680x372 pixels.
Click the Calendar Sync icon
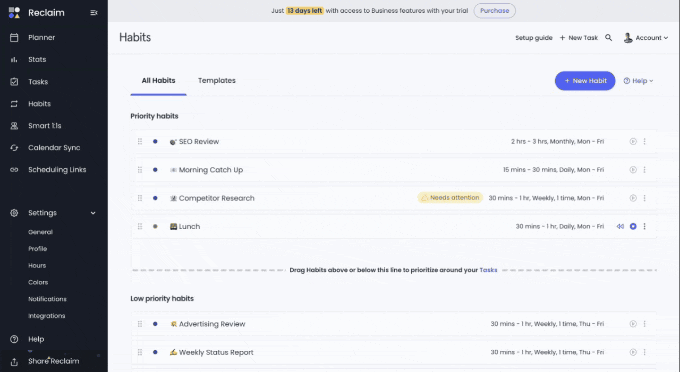point(14,147)
